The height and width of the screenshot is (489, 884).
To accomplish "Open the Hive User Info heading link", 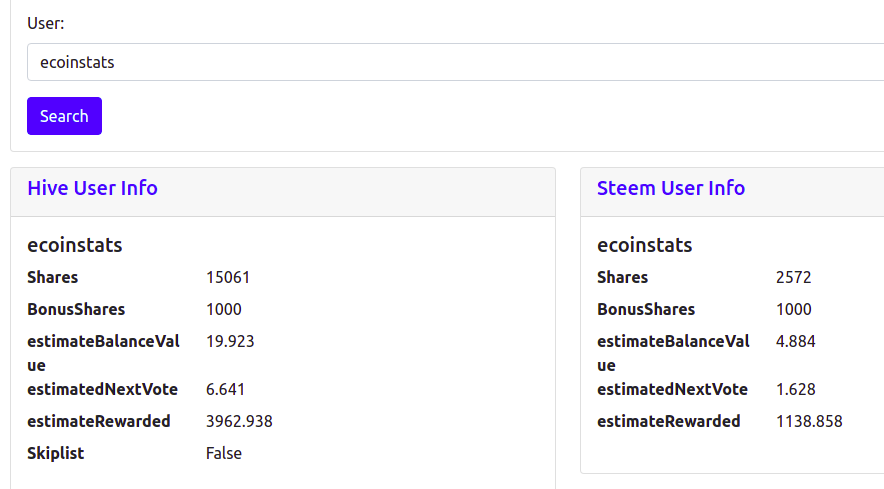I will click(92, 188).
